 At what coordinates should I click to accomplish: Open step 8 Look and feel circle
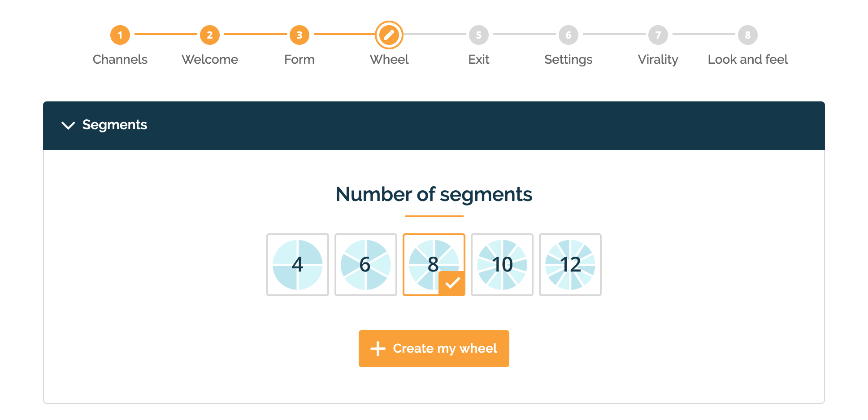748,35
